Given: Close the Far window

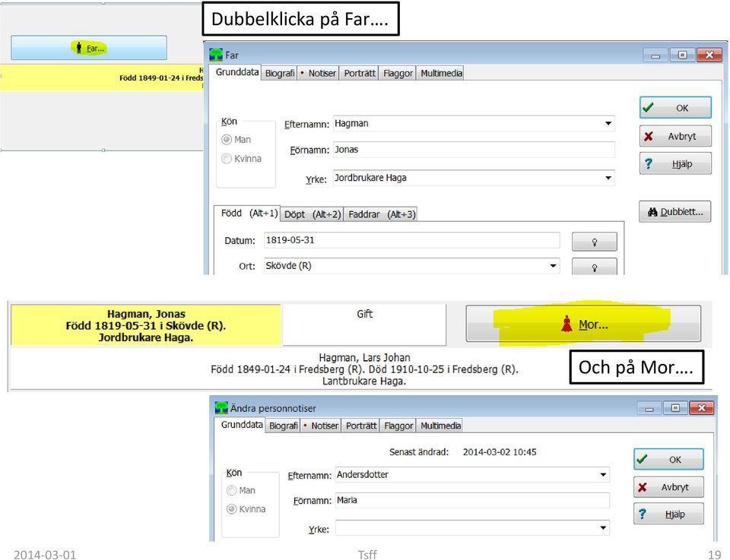Looking at the screenshot, I should point(709,55).
